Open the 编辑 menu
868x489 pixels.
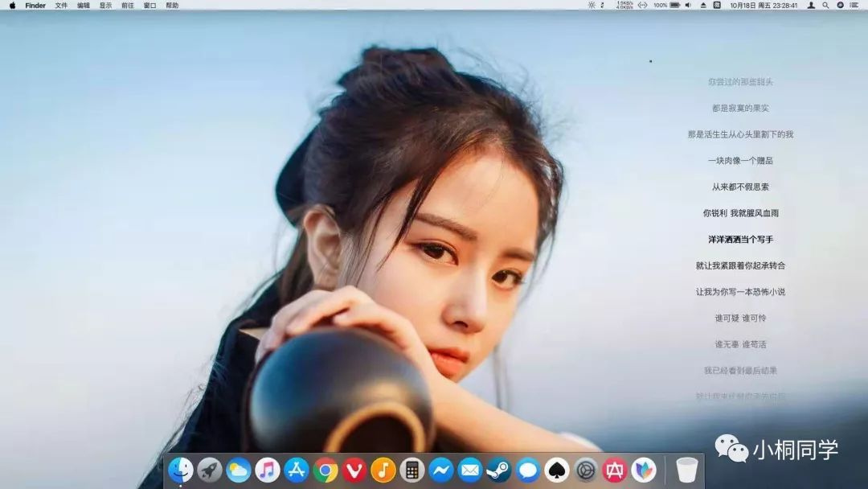pos(83,5)
